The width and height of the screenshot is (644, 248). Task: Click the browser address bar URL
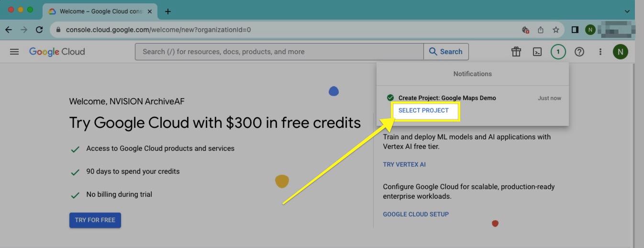[x=158, y=30]
